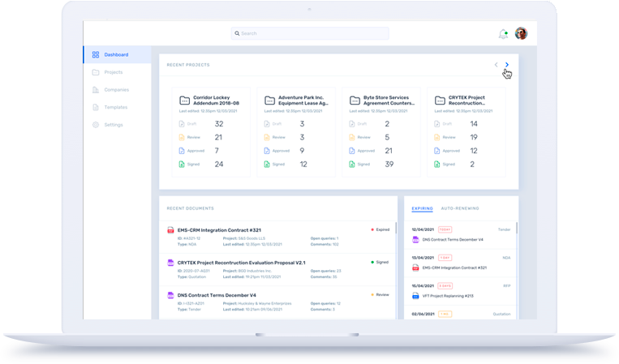The image size is (619, 364).
Task: Open DNS Contract Terms December V4 document
Action: (218, 295)
